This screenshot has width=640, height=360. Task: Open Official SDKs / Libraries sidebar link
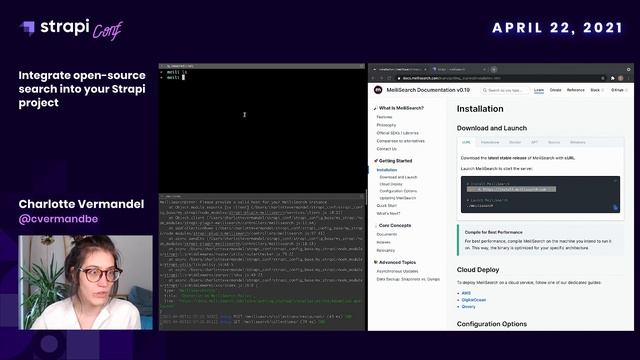pos(397,133)
